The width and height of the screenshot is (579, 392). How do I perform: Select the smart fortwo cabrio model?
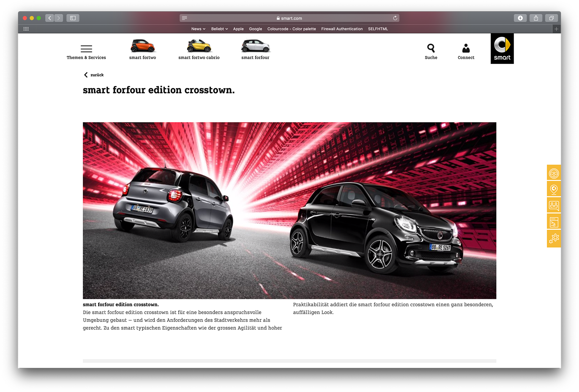(199, 46)
